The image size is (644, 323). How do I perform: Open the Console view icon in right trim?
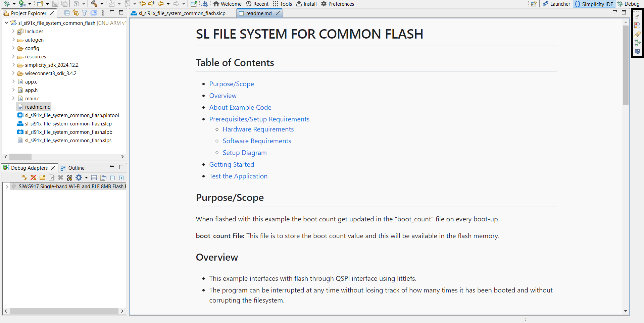coord(637,52)
